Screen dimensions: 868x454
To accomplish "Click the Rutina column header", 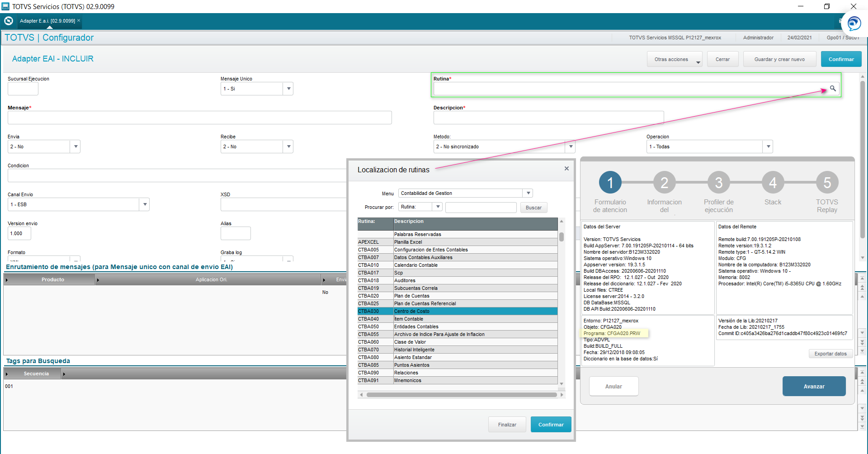I will [x=375, y=224].
